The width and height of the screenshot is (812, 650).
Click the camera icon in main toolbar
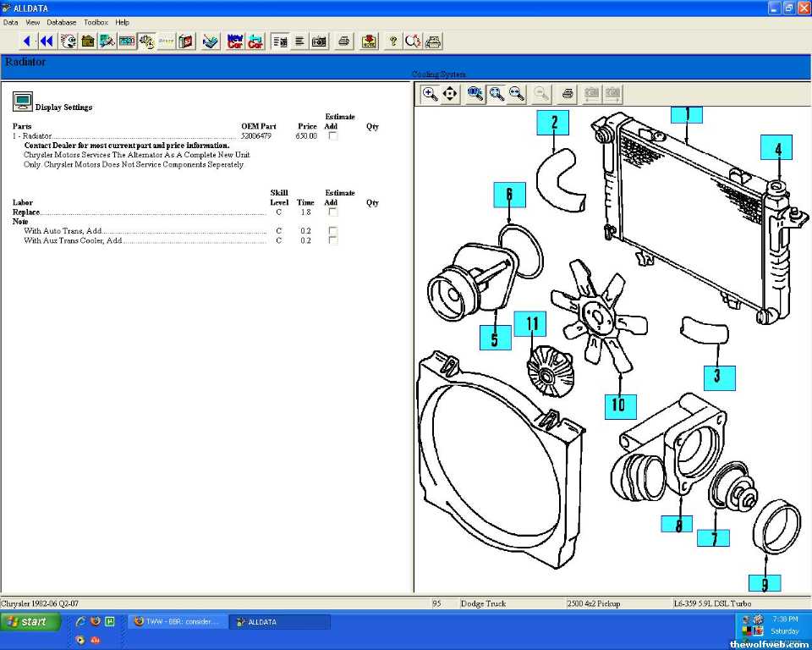pyautogui.click(x=319, y=41)
